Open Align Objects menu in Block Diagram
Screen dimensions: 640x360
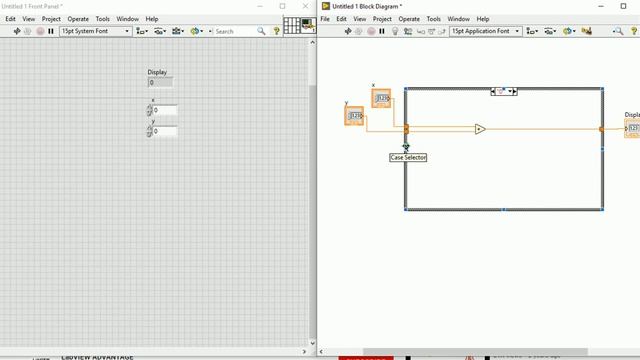coord(532,31)
